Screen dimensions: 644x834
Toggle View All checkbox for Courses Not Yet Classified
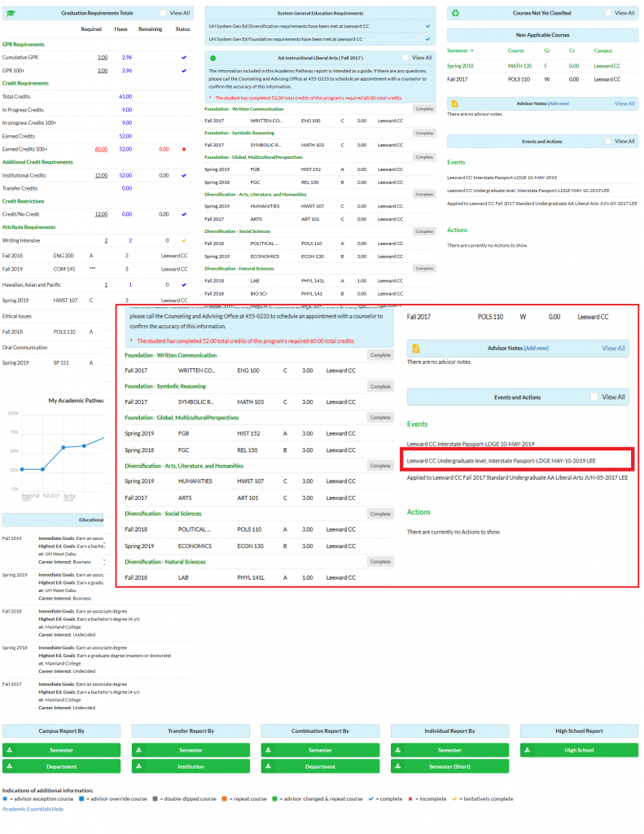point(608,13)
